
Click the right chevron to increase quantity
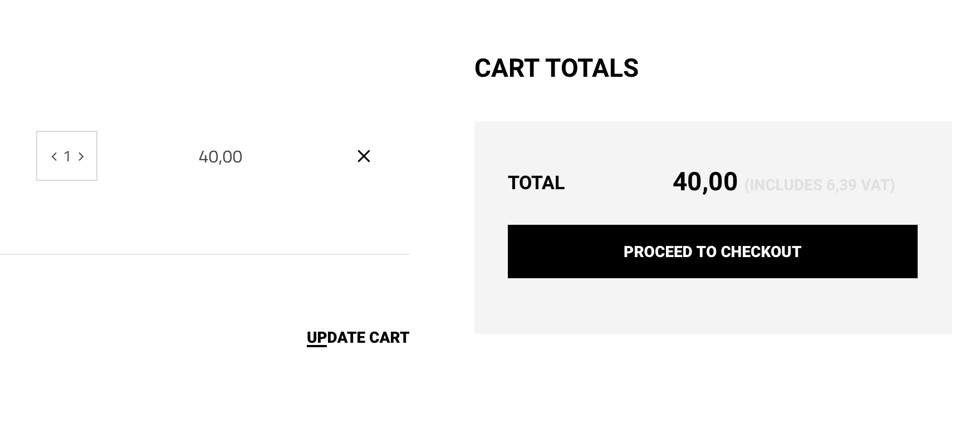click(x=81, y=156)
